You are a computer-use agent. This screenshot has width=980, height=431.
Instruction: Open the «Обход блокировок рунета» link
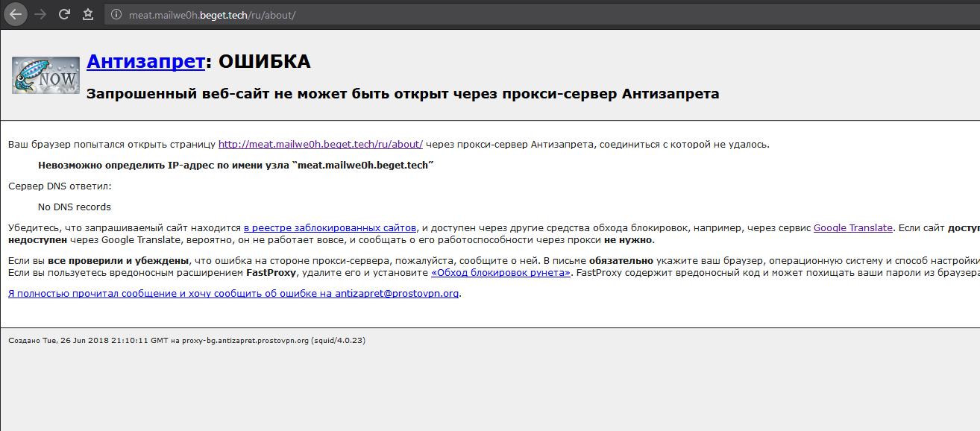pyautogui.click(x=501, y=273)
